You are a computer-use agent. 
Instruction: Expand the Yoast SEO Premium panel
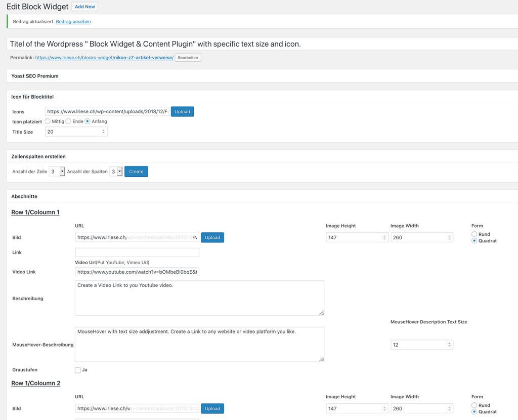tap(263, 76)
